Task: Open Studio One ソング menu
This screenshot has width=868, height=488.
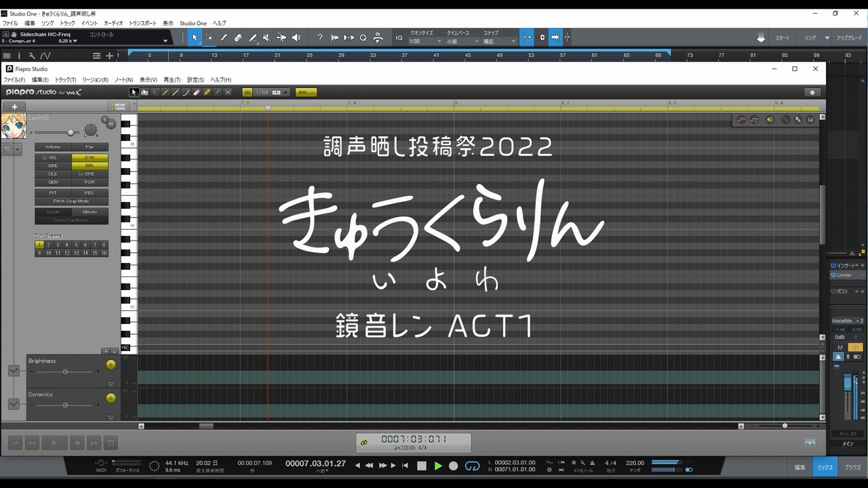Action: (47, 23)
